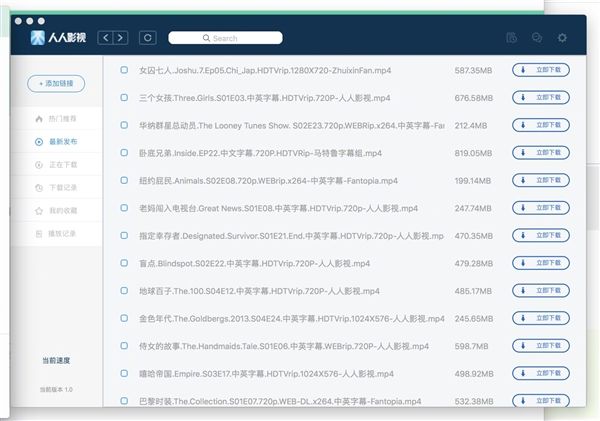Select the 嘻哈帝国.Empire.S03E17 file name
Screen dimensions: 600x421
(x=266, y=374)
